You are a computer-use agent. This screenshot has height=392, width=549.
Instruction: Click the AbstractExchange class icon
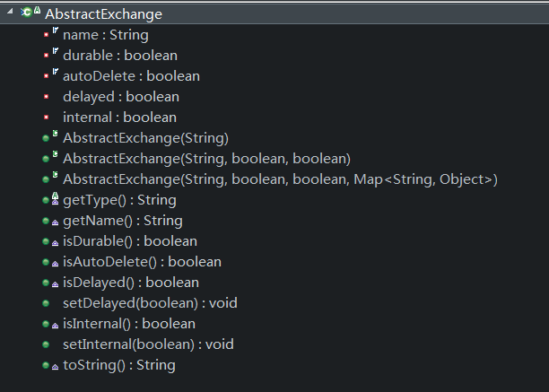tap(29, 13)
